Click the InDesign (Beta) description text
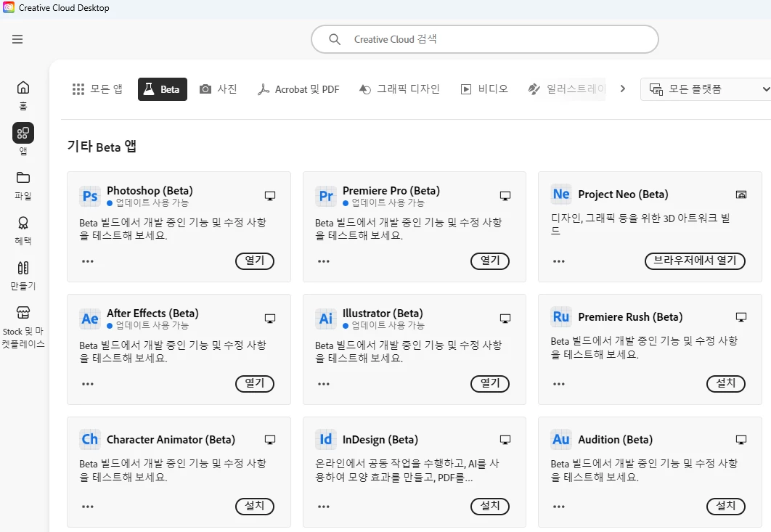The width and height of the screenshot is (771, 532). (407, 470)
